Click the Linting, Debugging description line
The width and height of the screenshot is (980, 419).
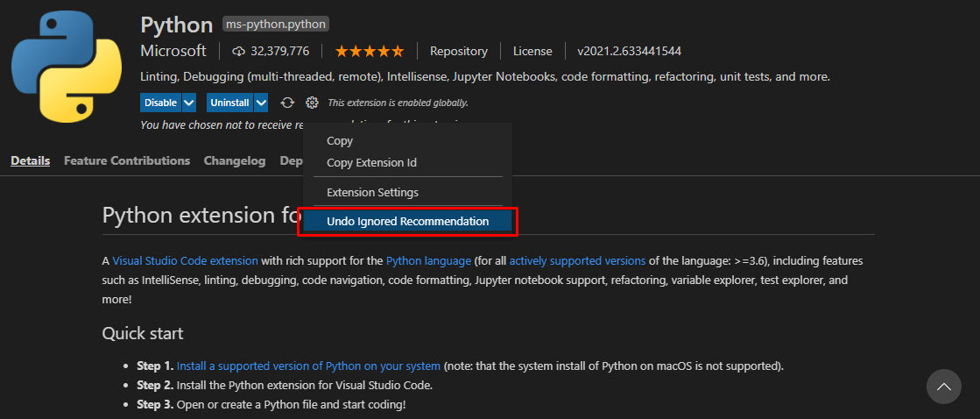coord(485,77)
